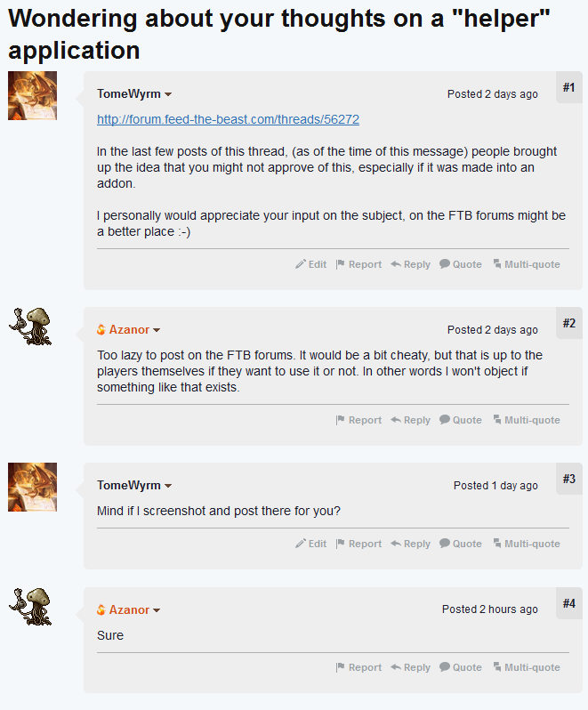This screenshot has width=588, height=710.
Task: Click the flag Report icon in post #2
Action: (340, 420)
